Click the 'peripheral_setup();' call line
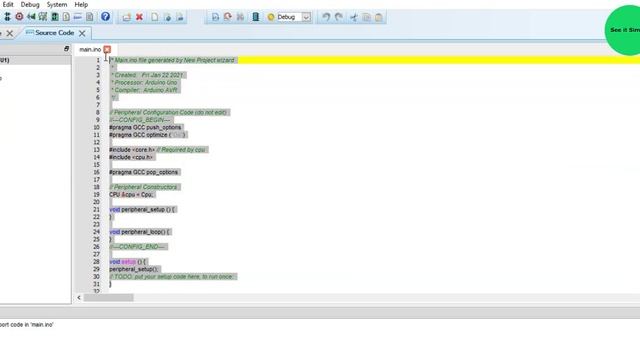The width and height of the screenshot is (640, 360). tap(134, 269)
